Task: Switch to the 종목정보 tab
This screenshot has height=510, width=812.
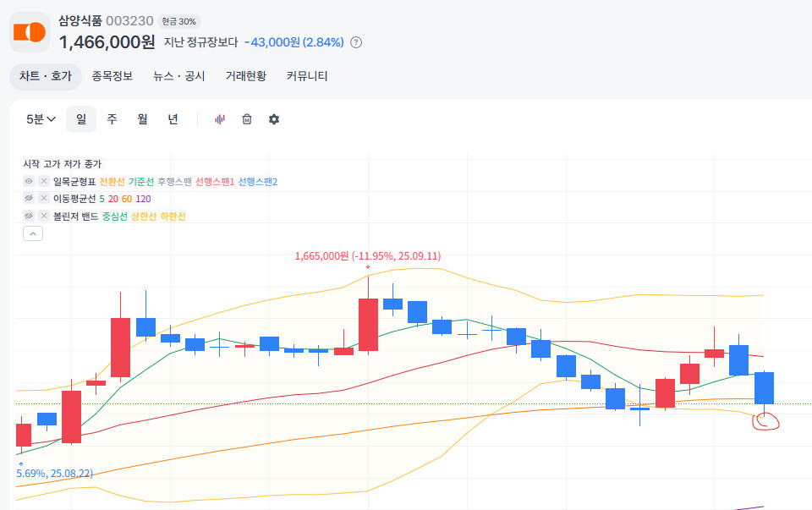Action: pos(112,76)
